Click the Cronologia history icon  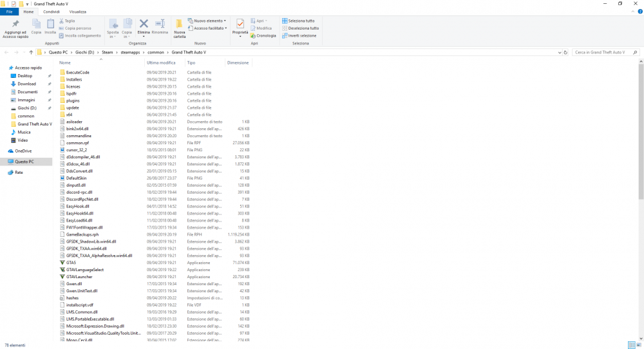click(x=263, y=35)
